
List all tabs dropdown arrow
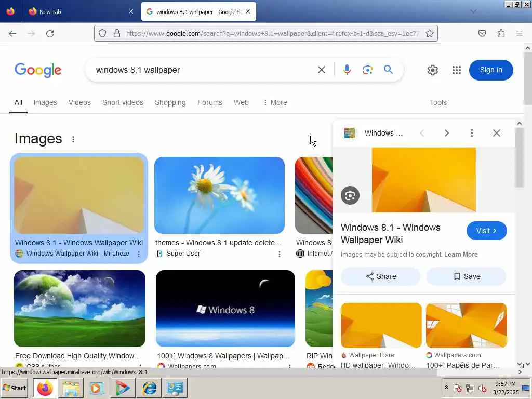473,11
